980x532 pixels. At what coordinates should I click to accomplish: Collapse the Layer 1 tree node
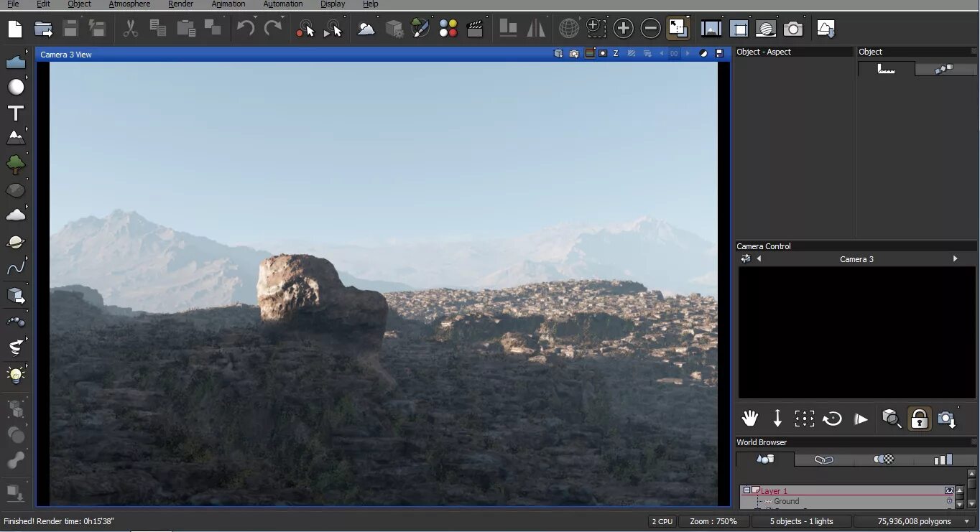(746, 490)
